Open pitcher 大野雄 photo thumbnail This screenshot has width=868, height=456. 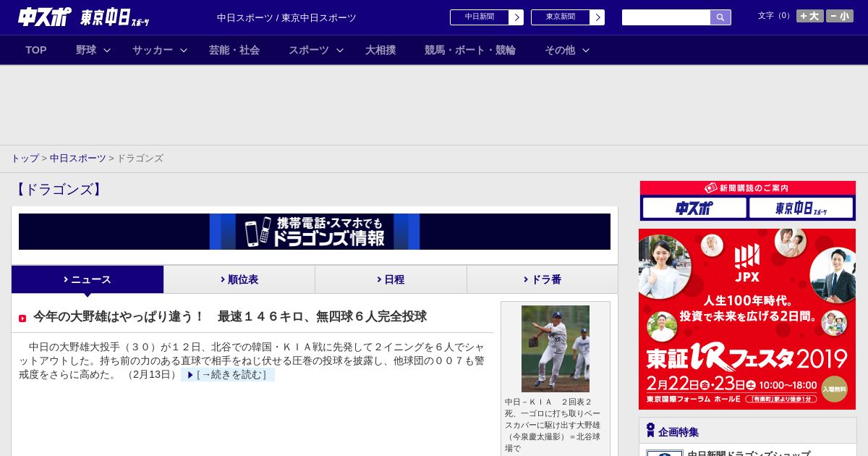[556, 349]
